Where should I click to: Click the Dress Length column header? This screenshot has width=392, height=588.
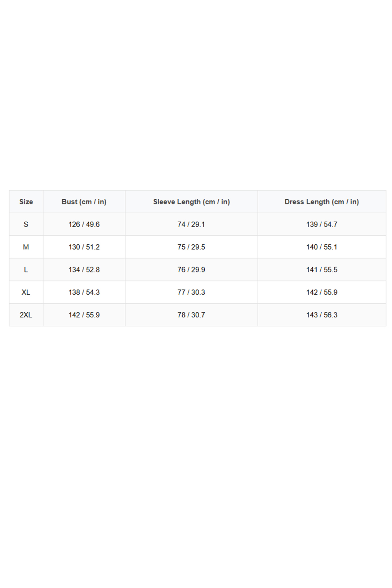[321, 202]
